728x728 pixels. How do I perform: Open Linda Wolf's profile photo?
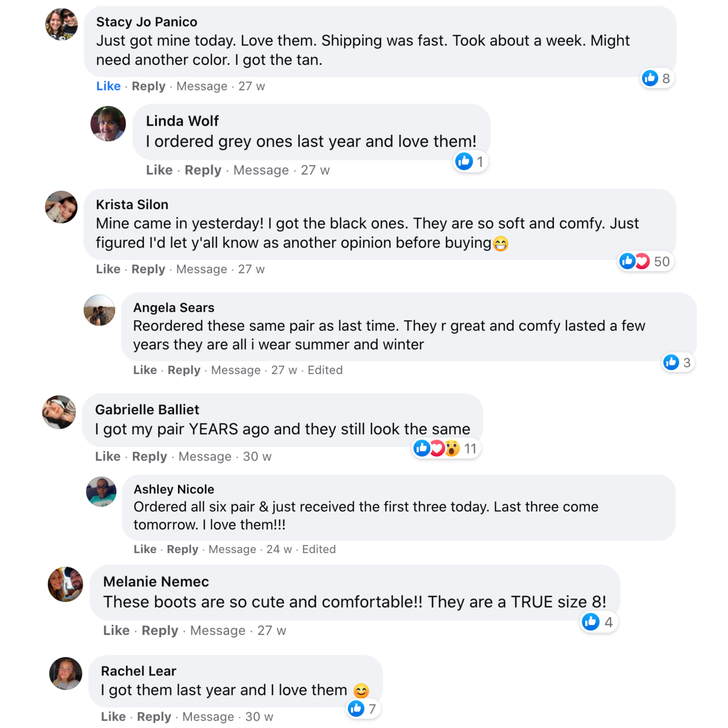108,124
